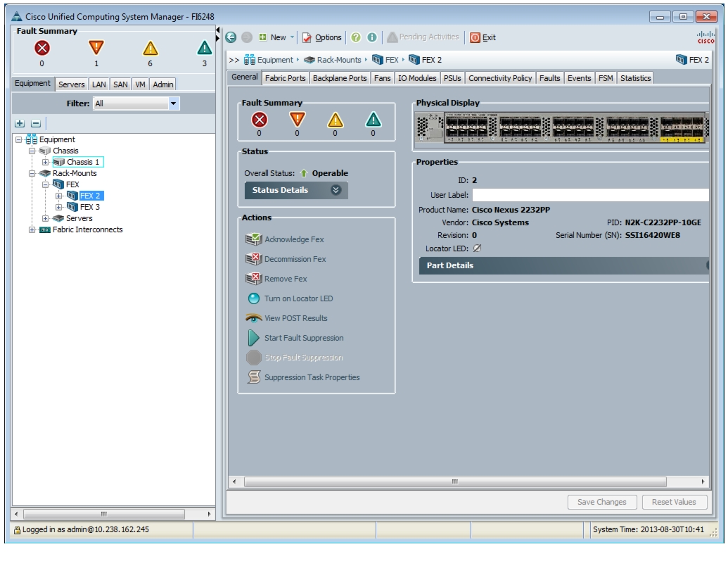Screen dimensions: 728x561
Task: Click the Save Changes button
Action: click(601, 502)
